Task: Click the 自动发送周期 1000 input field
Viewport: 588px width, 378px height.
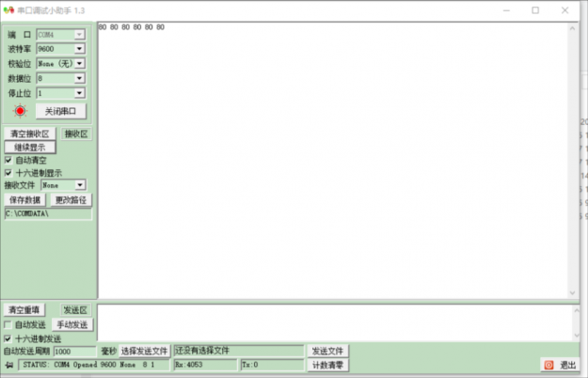Action: click(x=75, y=352)
